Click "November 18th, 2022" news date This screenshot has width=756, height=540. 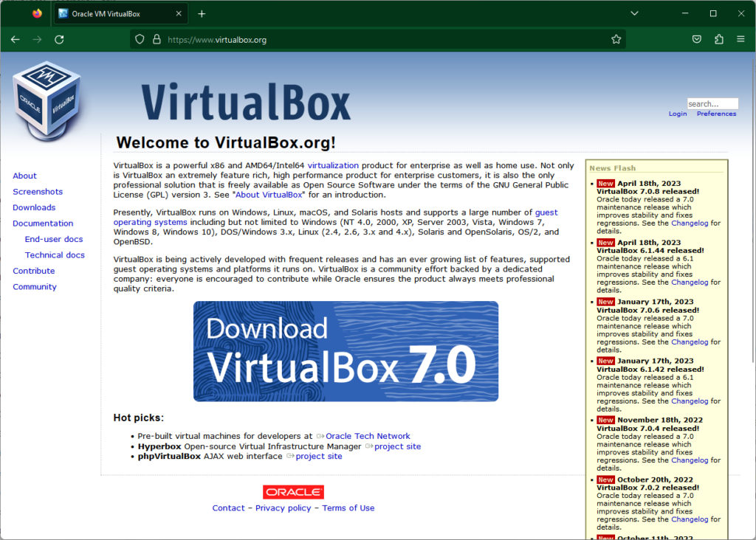(660, 420)
